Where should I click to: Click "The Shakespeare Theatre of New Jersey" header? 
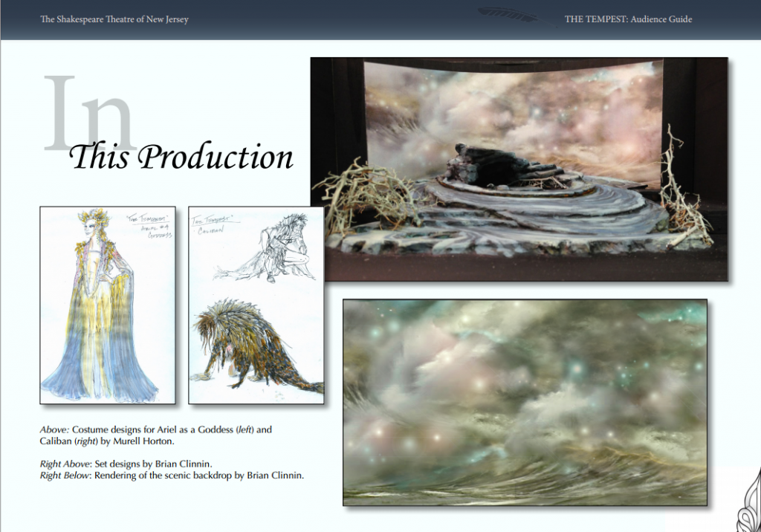[x=114, y=19]
